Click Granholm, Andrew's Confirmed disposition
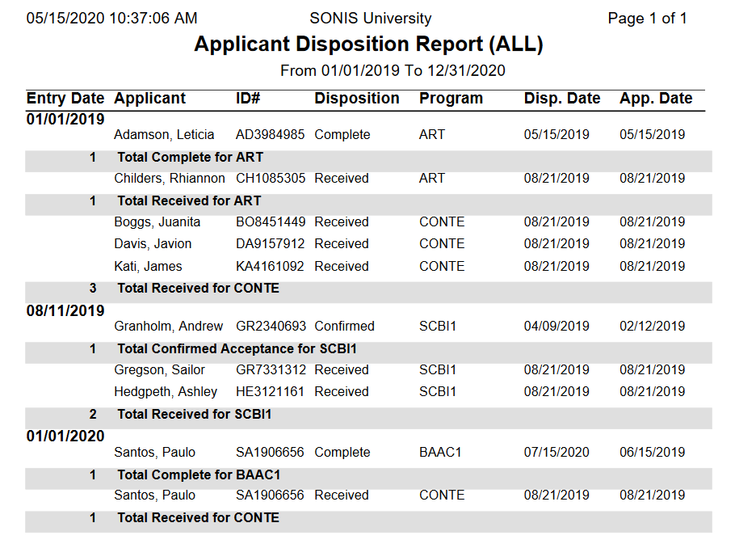756x544 pixels. pyautogui.click(x=345, y=327)
